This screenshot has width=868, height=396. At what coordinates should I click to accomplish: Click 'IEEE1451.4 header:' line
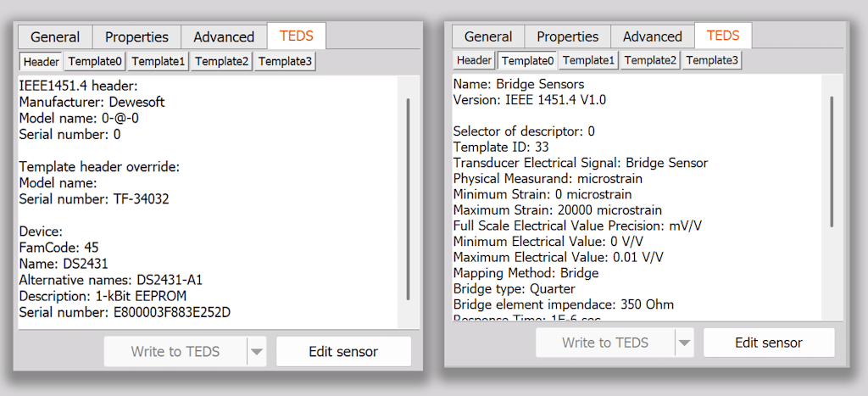point(78,86)
